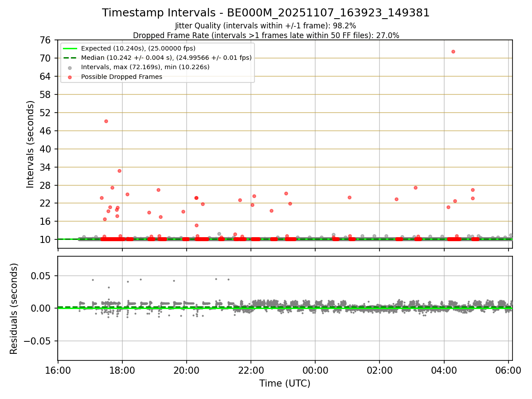This screenshot has height=399, width=532.
Task: Click the '16:00' time axis tick label
Action: (x=58, y=370)
